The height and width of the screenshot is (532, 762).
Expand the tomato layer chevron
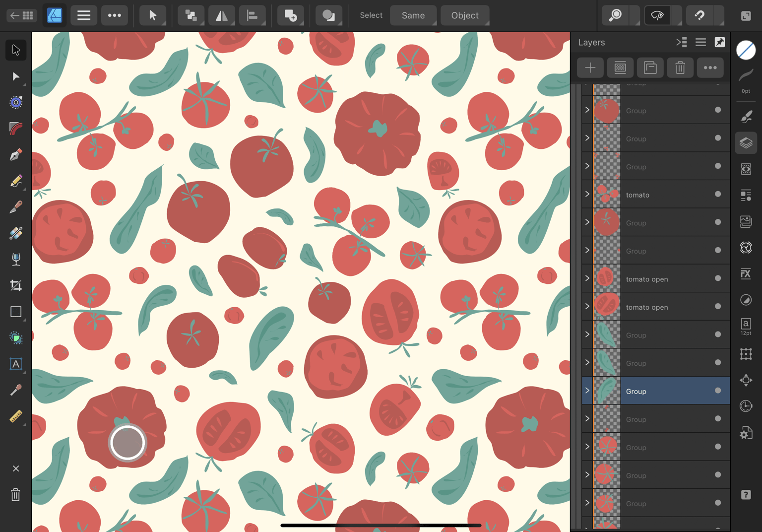(x=587, y=194)
